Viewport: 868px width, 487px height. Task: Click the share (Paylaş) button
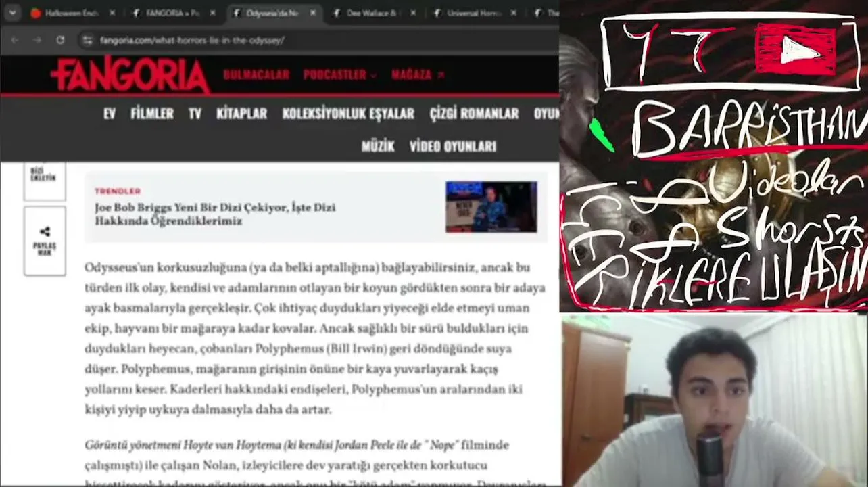point(45,241)
